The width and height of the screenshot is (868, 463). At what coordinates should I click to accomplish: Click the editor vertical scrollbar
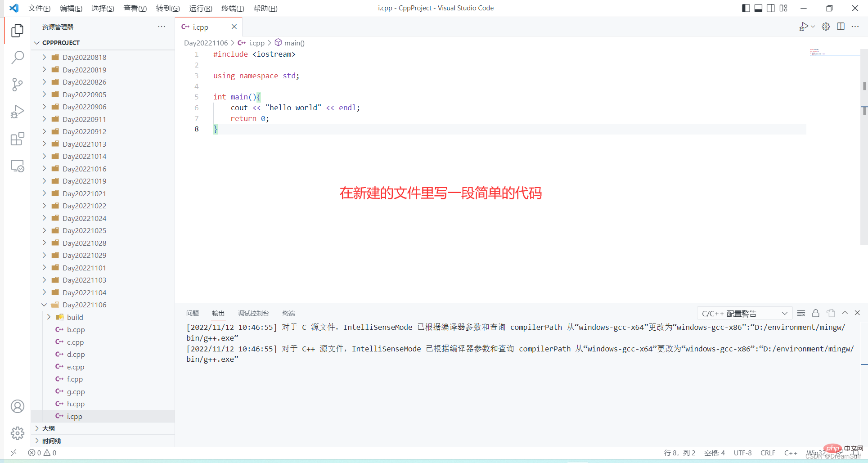click(x=864, y=90)
